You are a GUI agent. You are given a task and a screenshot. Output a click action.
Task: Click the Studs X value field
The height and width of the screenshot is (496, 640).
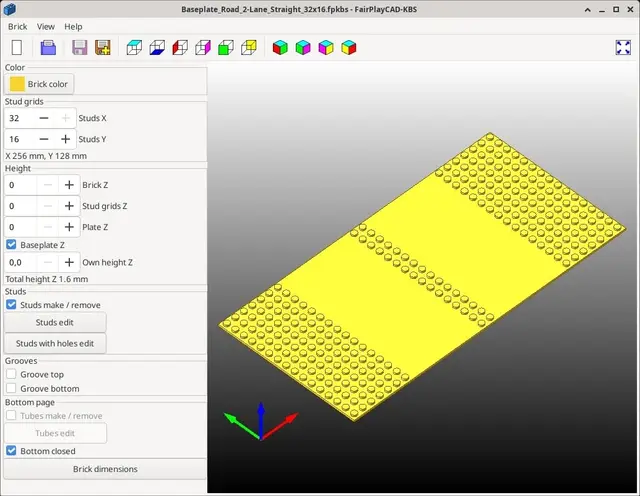coord(19,118)
